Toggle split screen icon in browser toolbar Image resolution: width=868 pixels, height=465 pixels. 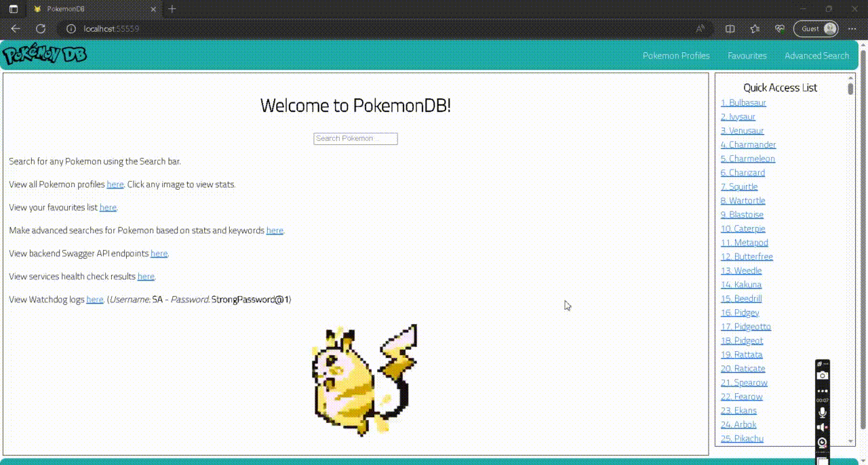(x=730, y=28)
